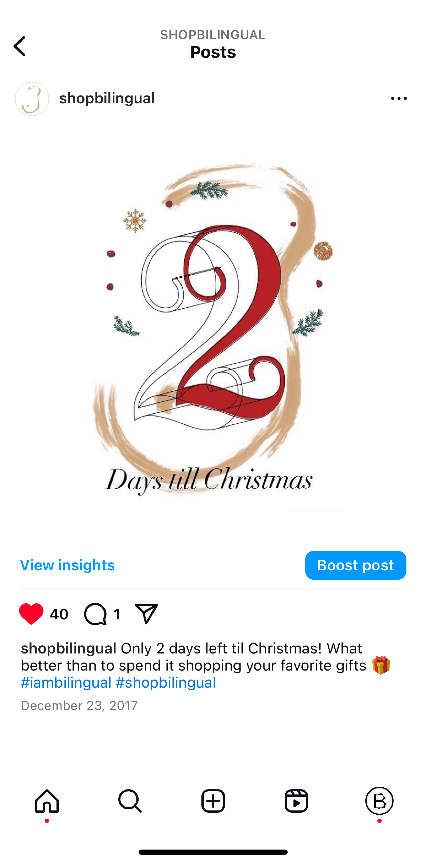Screen dimensions: 426x868
Task: View the 40 likes count
Action: [59, 614]
